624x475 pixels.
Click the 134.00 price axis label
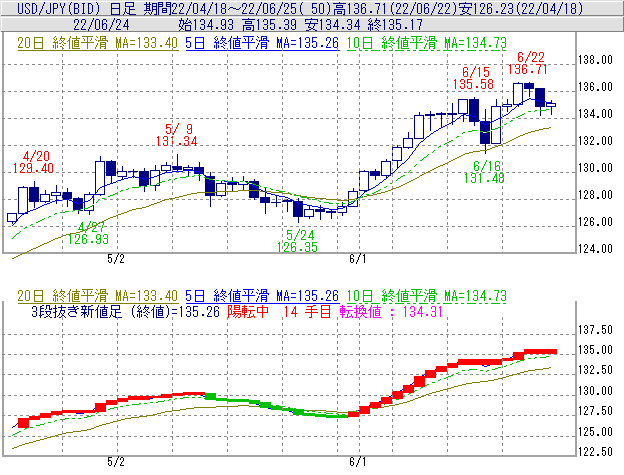tap(595, 114)
